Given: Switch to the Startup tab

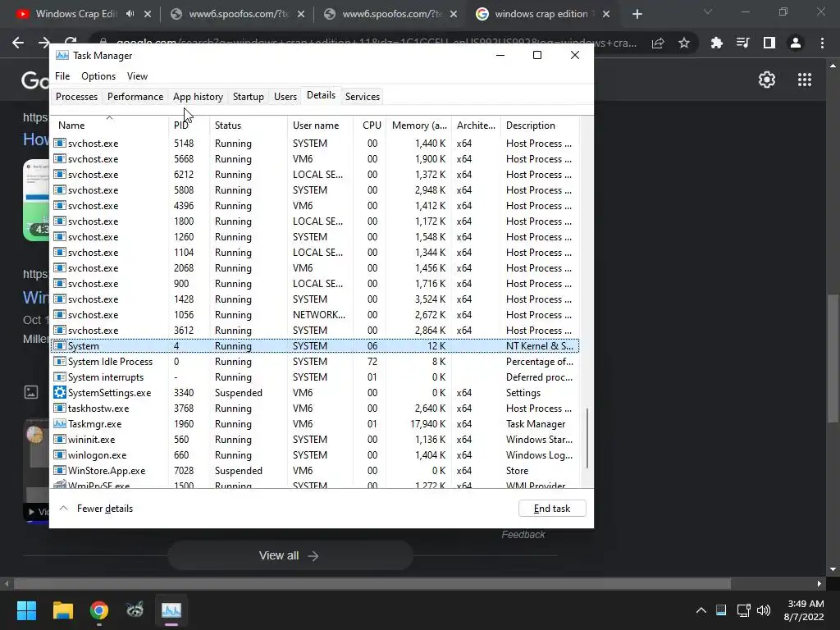Looking at the screenshot, I should tap(248, 97).
